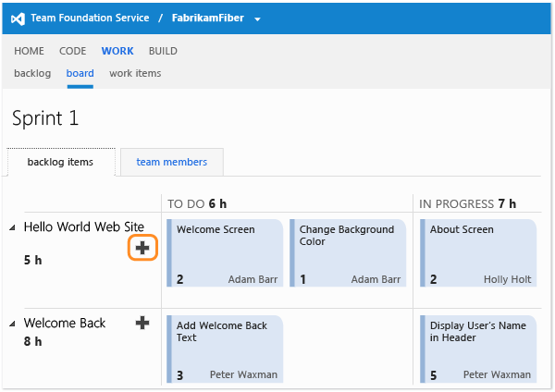Switch to the team members tab
This screenshot has width=555, height=392.
(x=172, y=162)
